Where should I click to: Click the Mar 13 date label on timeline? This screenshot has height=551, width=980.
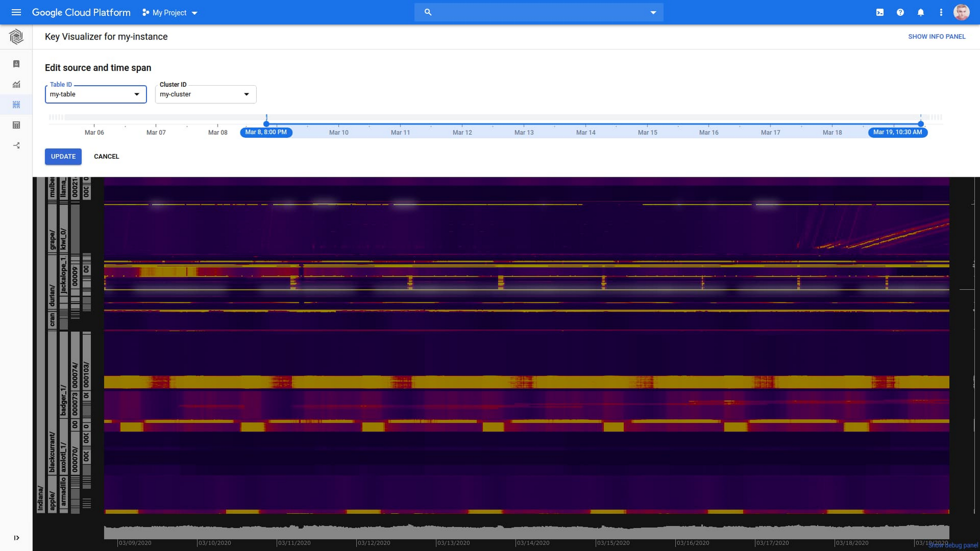[524, 133]
